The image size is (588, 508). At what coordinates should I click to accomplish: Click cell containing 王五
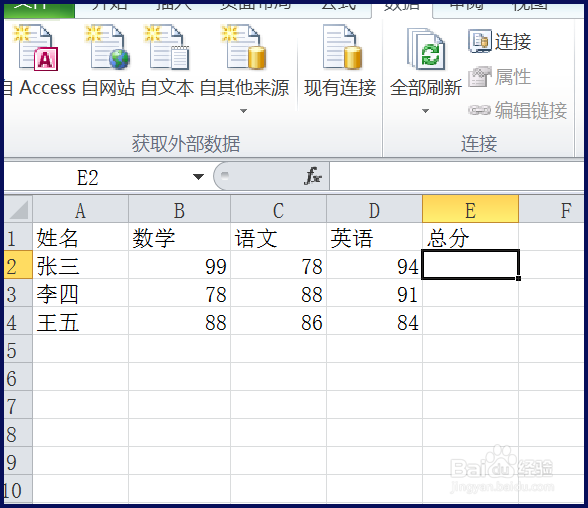pyautogui.click(x=81, y=321)
